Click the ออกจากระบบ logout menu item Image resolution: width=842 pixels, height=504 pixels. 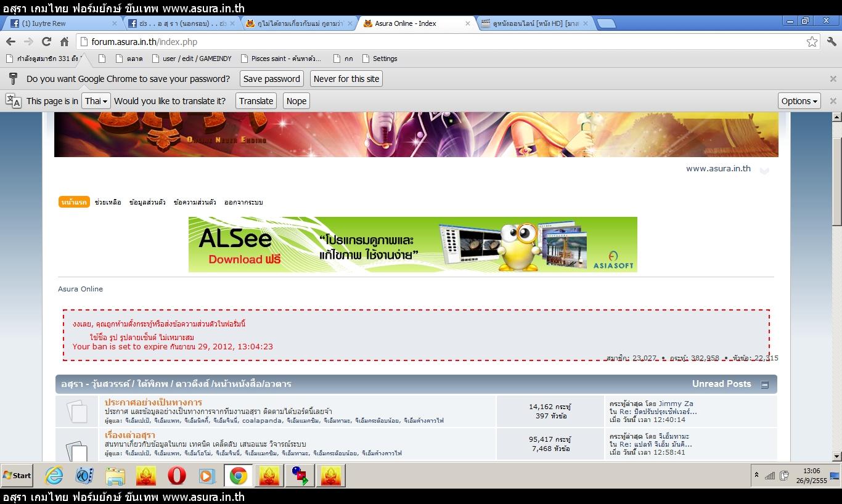click(243, 202)
